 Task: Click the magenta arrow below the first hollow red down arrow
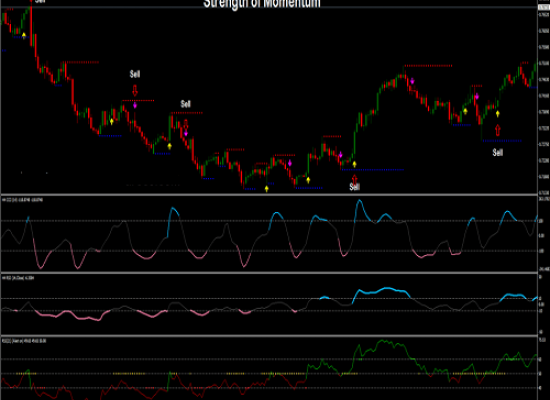[135, 105]
